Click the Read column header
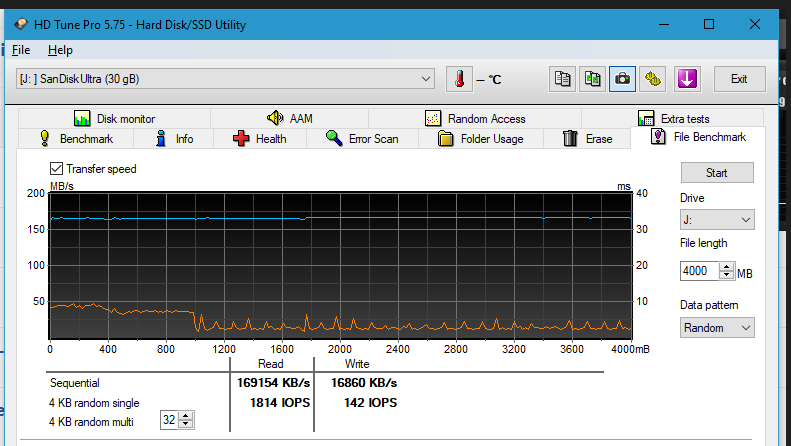 (270, 364)
